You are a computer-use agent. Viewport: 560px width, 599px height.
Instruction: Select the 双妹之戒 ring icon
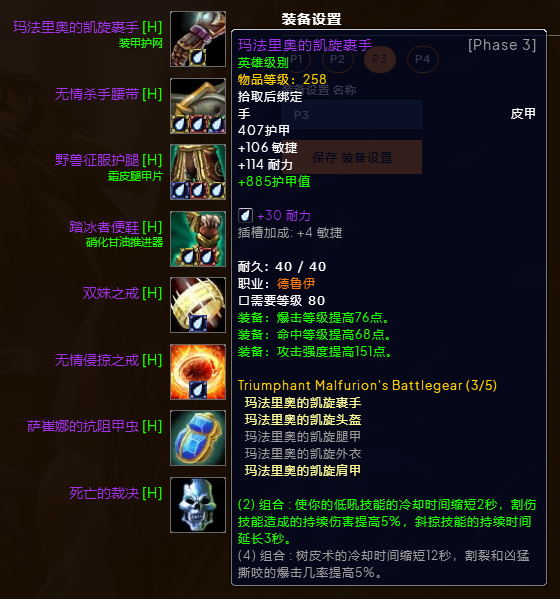(198, 305)
